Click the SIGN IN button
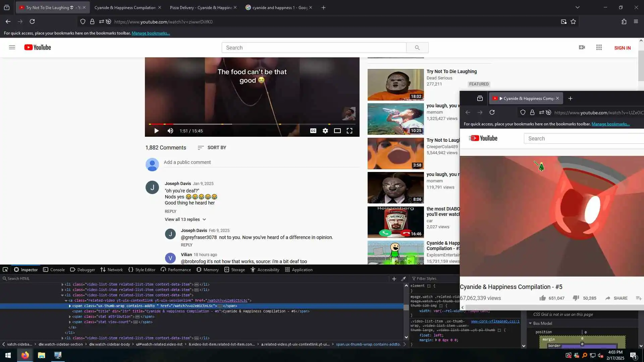Screen dimensions: 644x362 click(x=622, y=48)
